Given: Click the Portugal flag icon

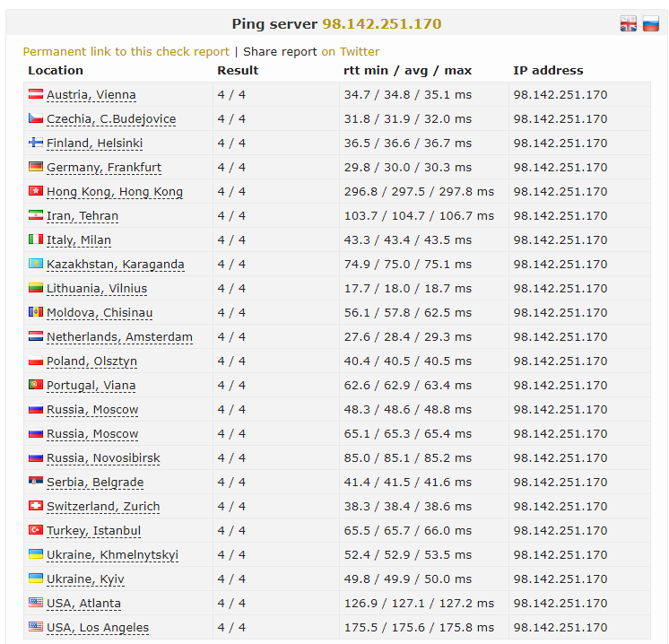Looking at the screenshot, I should tap(36, 385).
